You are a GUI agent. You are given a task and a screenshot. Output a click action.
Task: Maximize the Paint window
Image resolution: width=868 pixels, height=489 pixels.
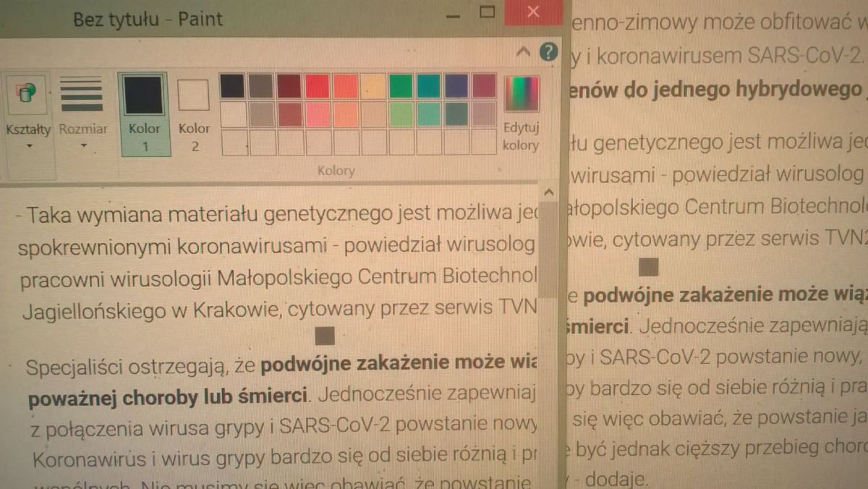click(x=488, y=12)
